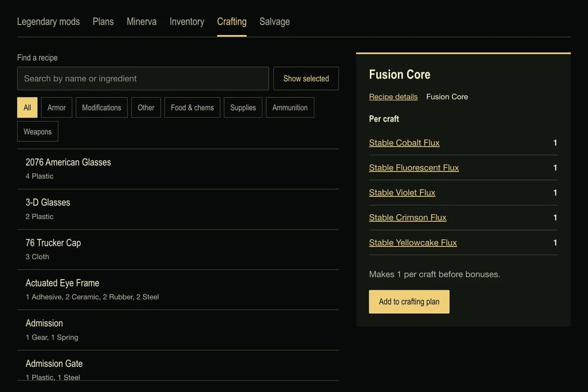Open the Legendary mods tab

click(x=48, y=22)
